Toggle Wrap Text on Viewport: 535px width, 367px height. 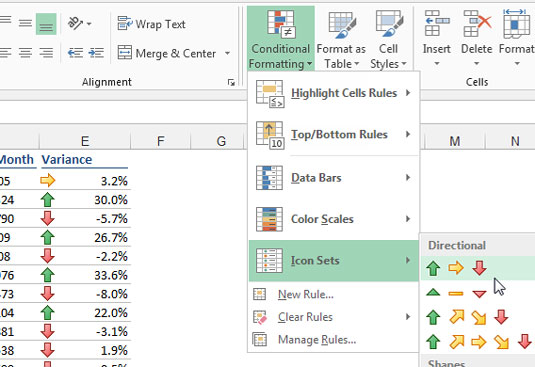pos(151,24)
